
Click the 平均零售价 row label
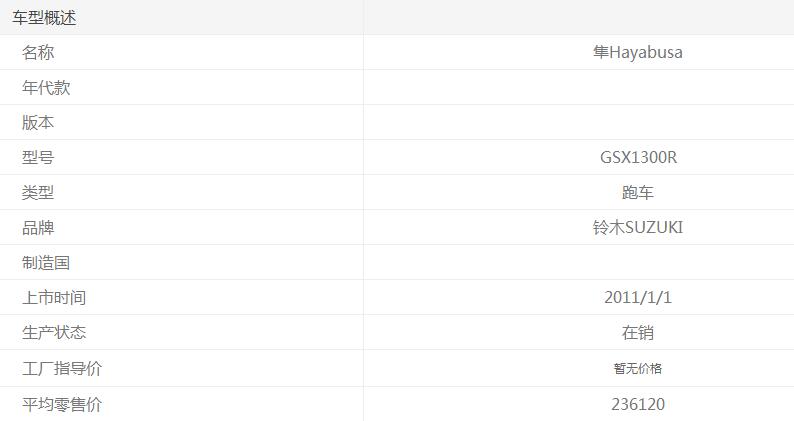(62, 405)
